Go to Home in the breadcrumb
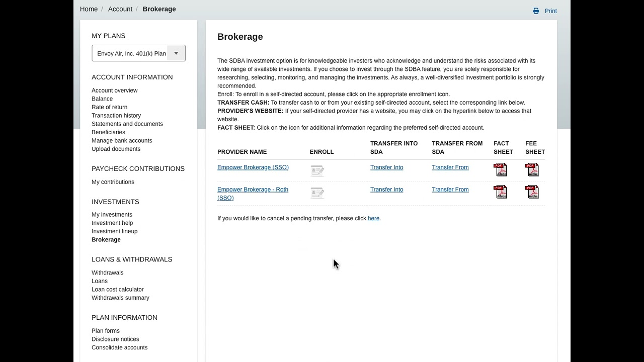This screenshot has height=362, width=644. (x=89, y=9)
